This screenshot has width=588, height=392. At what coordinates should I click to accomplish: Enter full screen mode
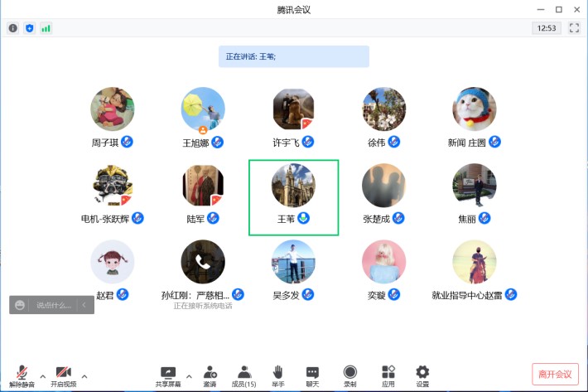pos(573,27)
